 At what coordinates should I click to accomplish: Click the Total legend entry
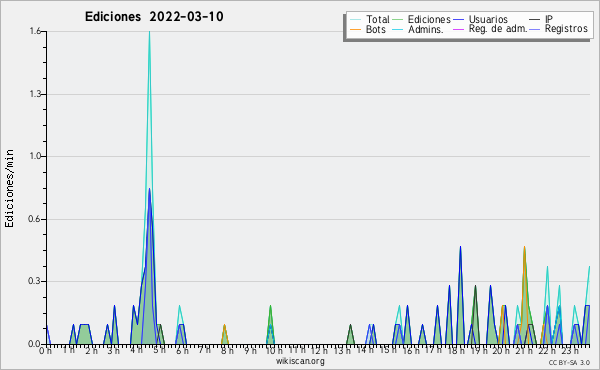point(370,19)
